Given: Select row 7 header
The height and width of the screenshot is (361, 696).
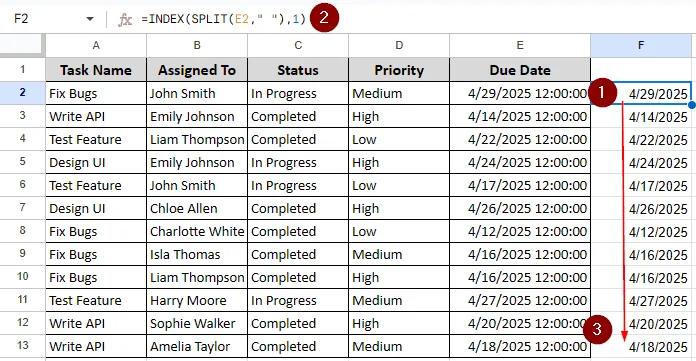Looking at the screenshot, I should pyautogui.click(x=22, y=208).
